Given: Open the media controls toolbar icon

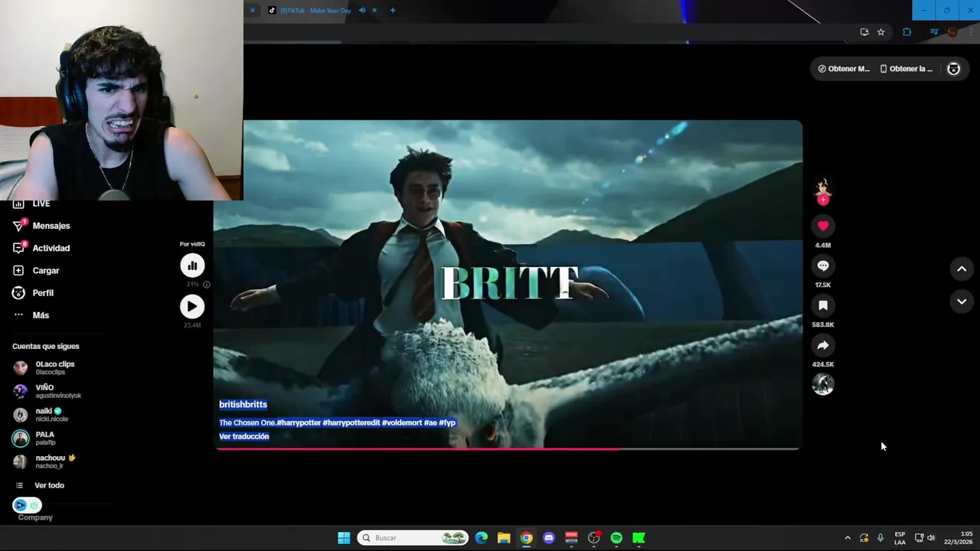Looking at the screenshot, I should [x=934, y=32].
